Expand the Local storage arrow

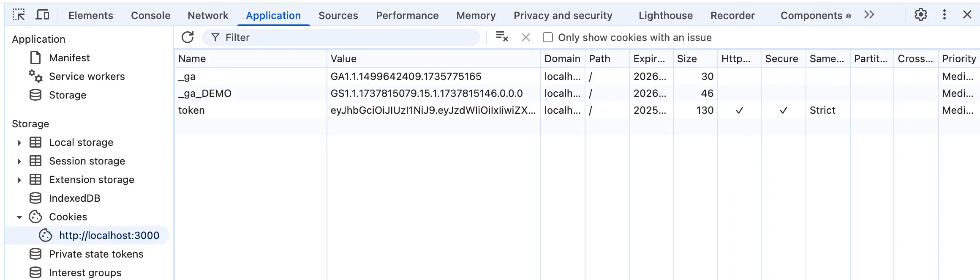click(x=19, y=143)
